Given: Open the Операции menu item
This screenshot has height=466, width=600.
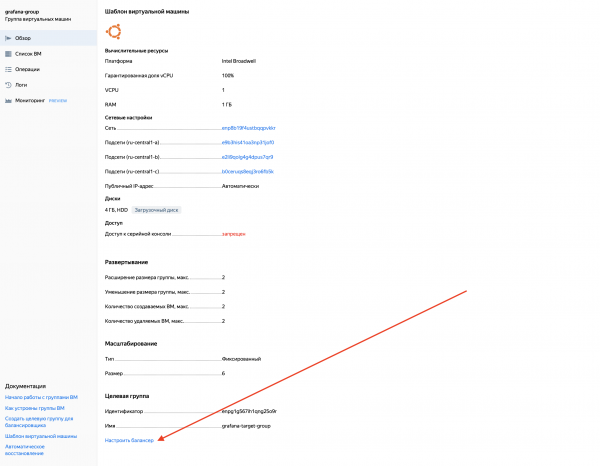Looking at the screenshot, I should [27, 69].
